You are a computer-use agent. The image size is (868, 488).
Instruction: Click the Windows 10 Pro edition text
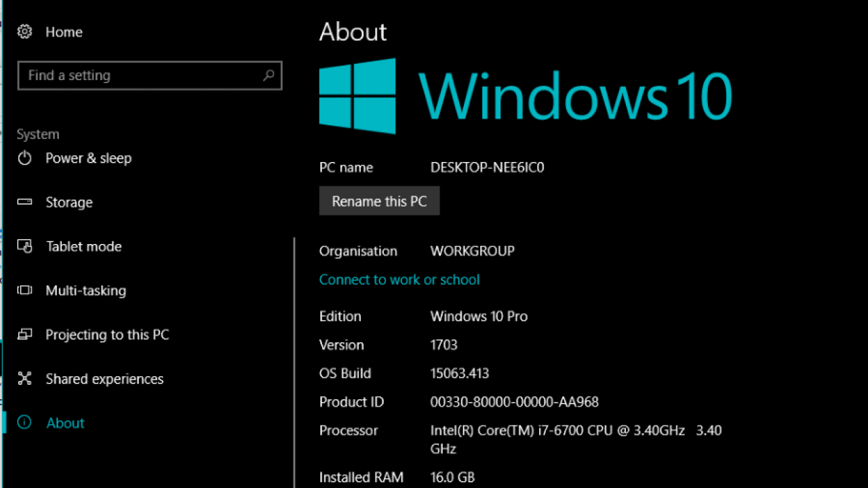(x=479, y=316)
